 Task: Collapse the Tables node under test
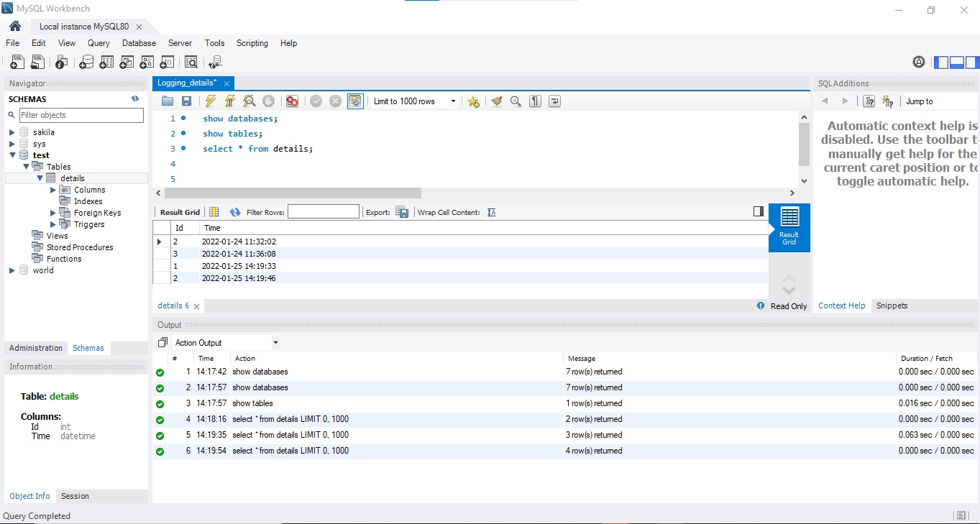(26, 167)
